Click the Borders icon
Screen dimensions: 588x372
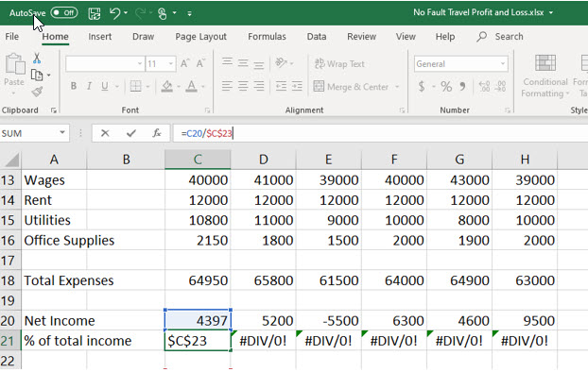click(135, 86)
